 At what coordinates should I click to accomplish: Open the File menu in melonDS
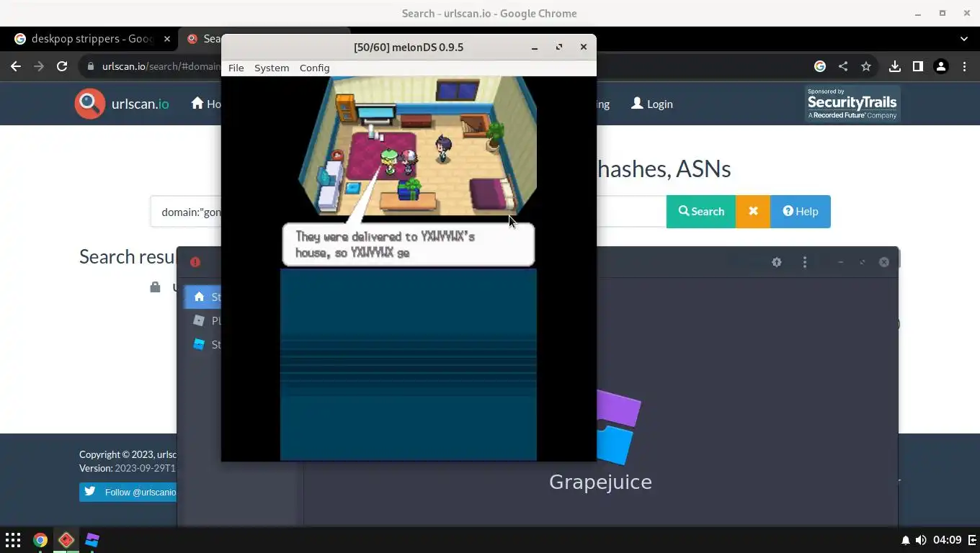tap(236, 68)
